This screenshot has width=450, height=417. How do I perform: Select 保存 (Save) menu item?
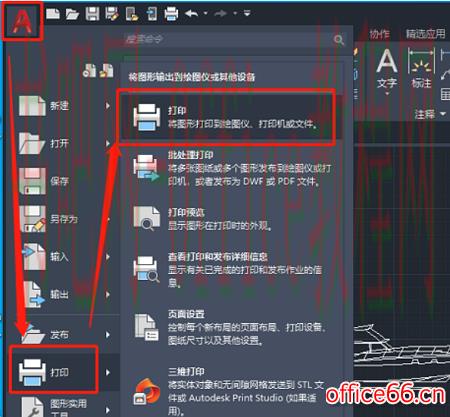click(x=64, y=181)
